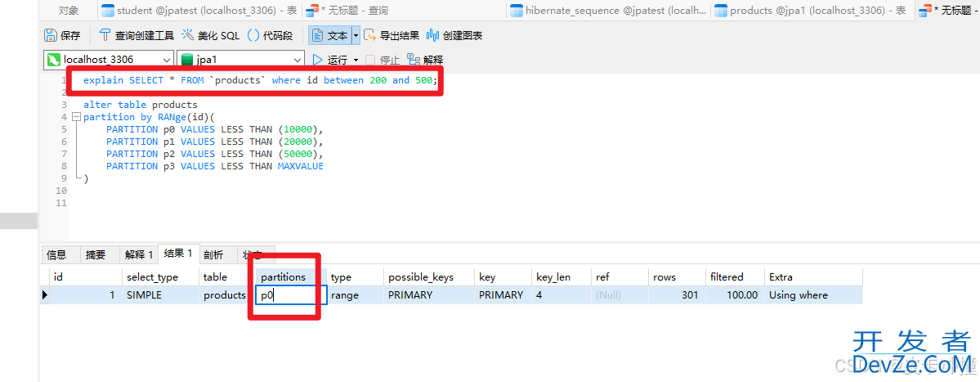Place cursor on PARTITION p3 MAXVALUE line

click(x=214, y=166)
